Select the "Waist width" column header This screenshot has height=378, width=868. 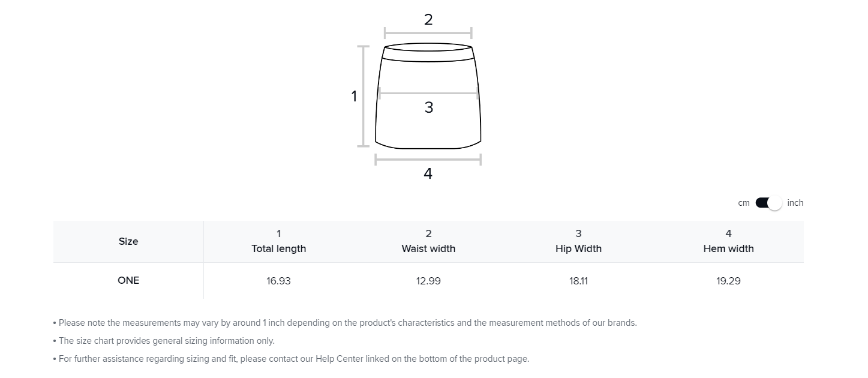[428, 248]
